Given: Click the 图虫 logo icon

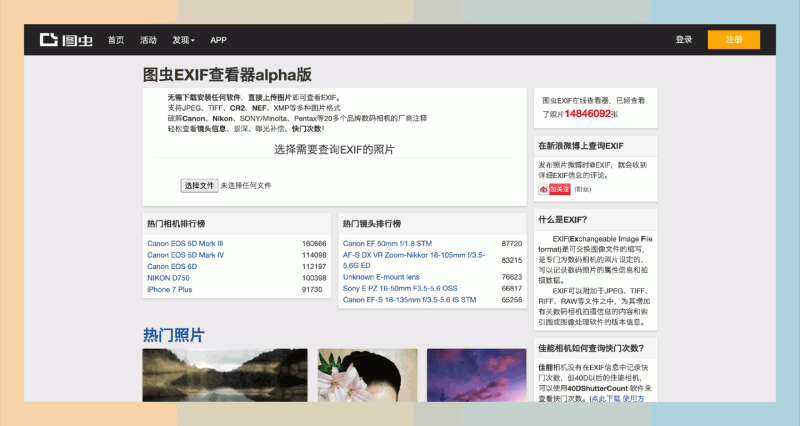Looking at the screenshot, I should click(66, 40).
